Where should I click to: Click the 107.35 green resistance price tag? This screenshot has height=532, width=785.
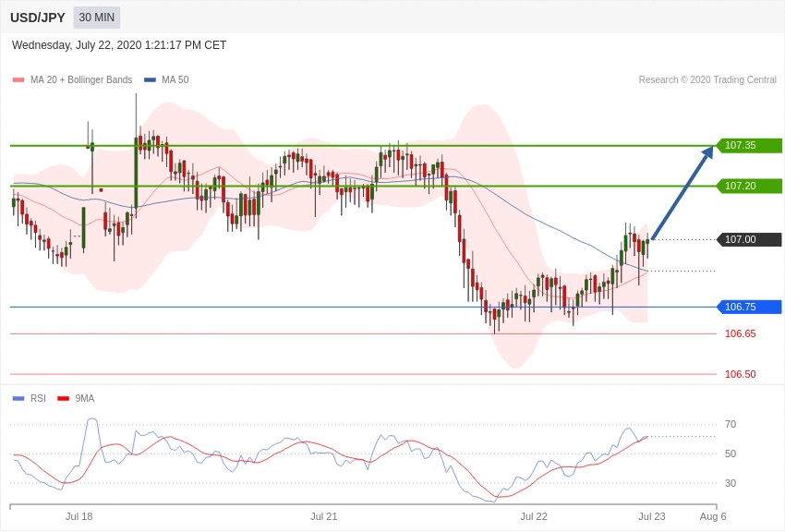point(748,145)
